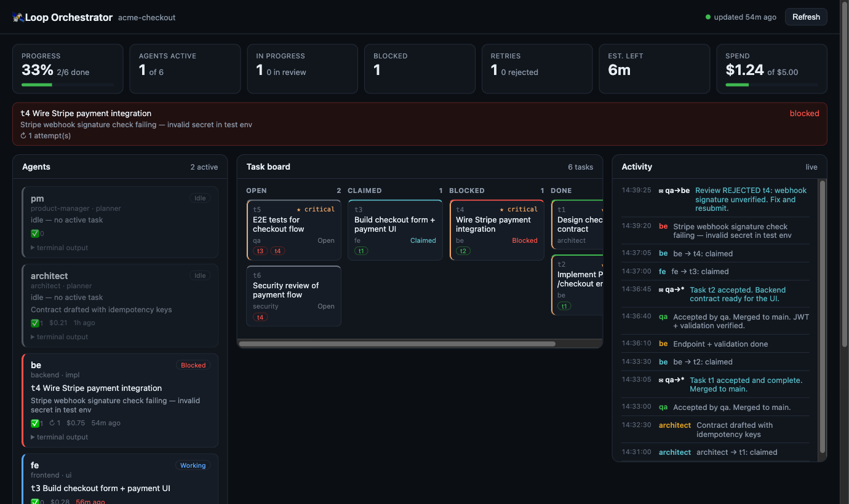Click the green live status dot
849x504 pixels.
(x=708, y=17)
